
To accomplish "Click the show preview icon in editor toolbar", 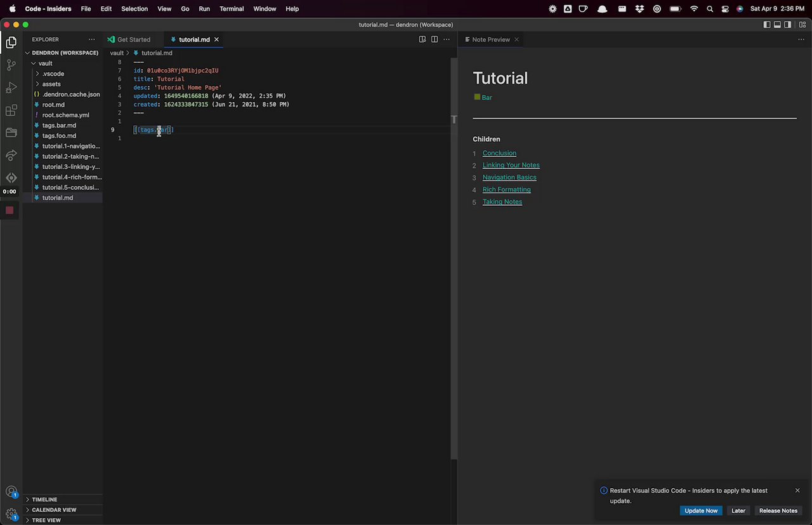I will 422,39.
